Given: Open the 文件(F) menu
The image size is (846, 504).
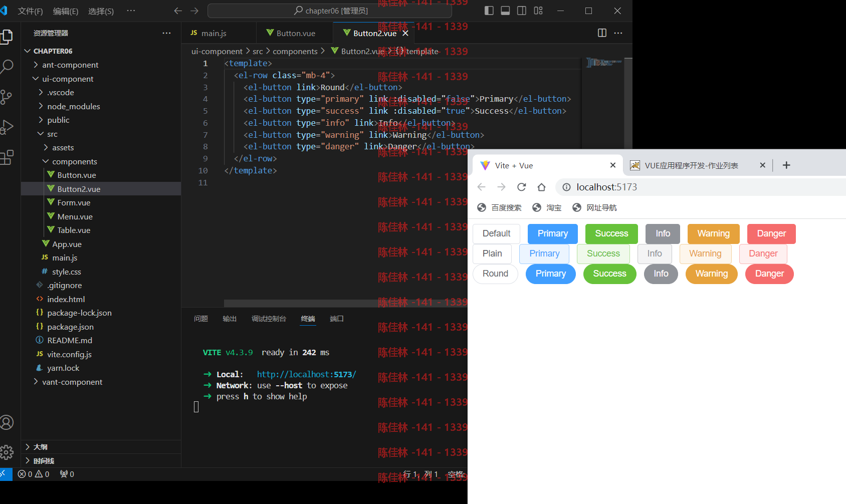Looking at the screenshot, I should 30,11.
